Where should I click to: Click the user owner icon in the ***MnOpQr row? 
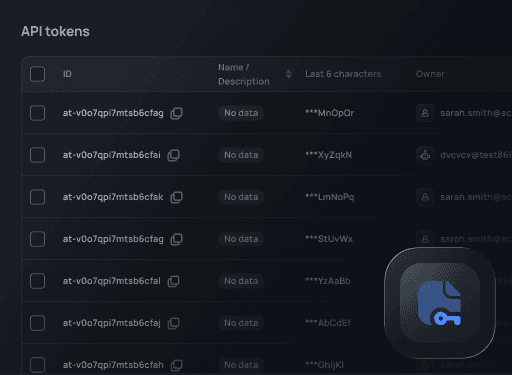click(425, 113)
